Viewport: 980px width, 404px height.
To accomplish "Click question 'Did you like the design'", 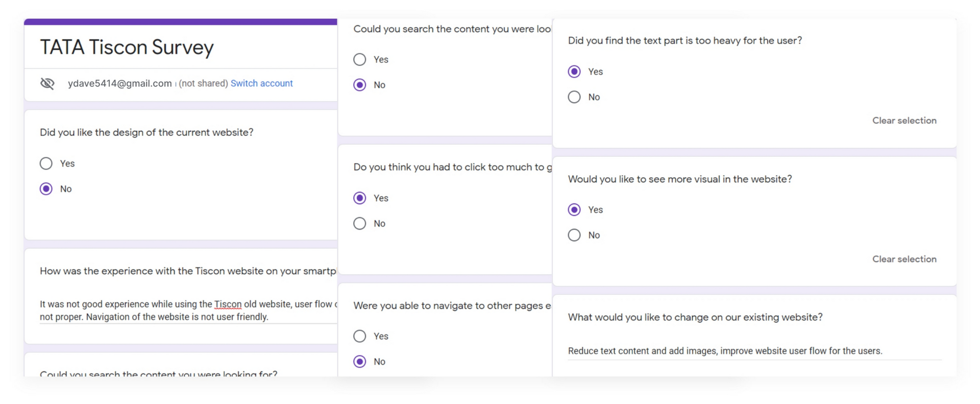I will (x=146, y=132).
